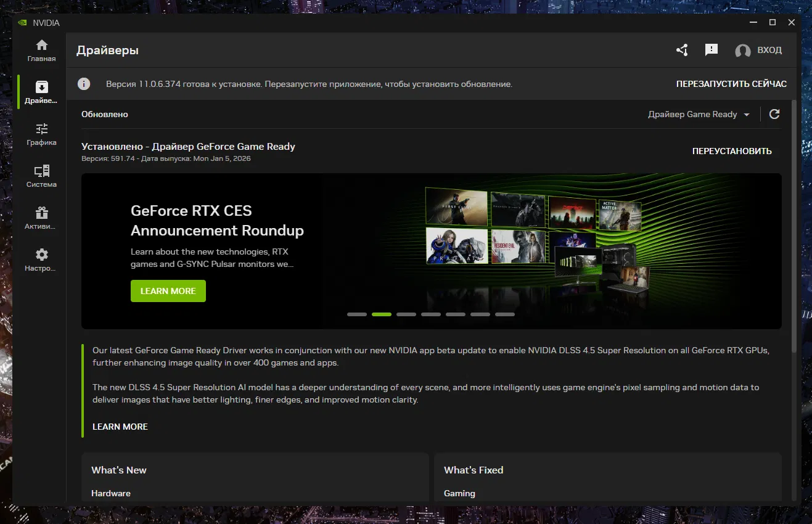Click the What's Fixed heading
The width and height of the screenshot is (812, 524).
click(474, 470)
